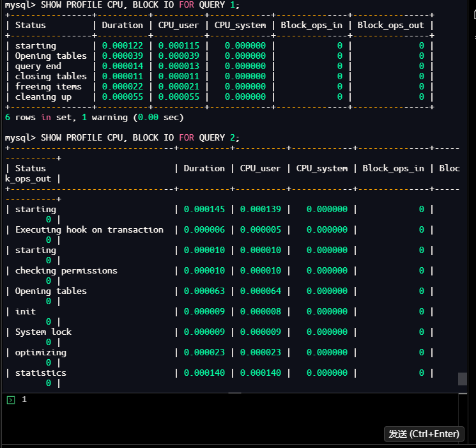Click the 'freeing items' CPU_user value 0.000021

click(179, 86)
